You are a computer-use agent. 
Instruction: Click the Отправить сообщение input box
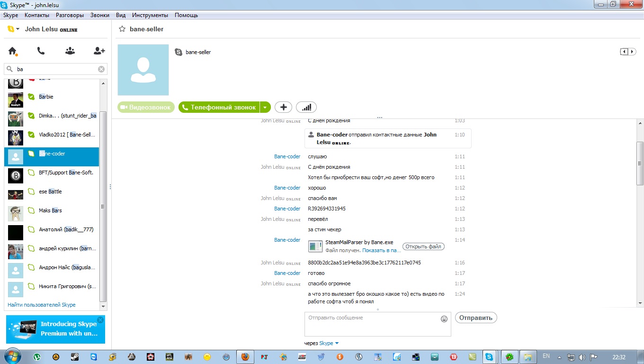pyautogui.click(x=378, y=324)
